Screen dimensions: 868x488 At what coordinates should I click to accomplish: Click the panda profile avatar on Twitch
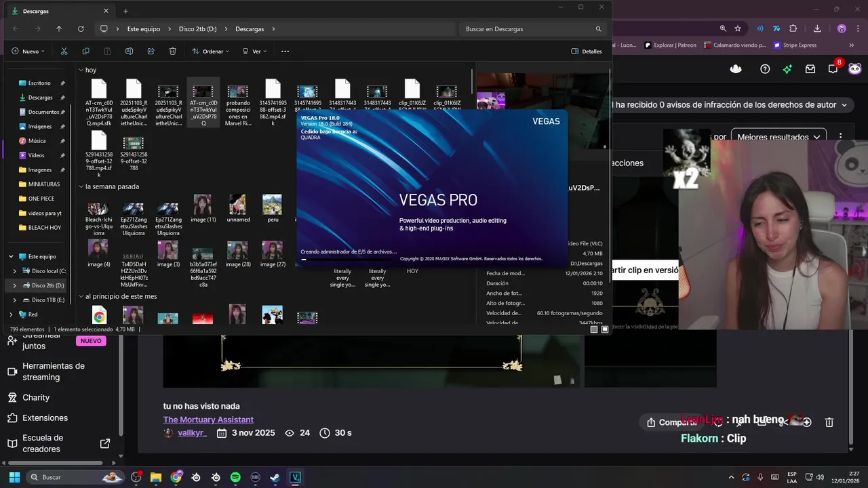point(855,68)
